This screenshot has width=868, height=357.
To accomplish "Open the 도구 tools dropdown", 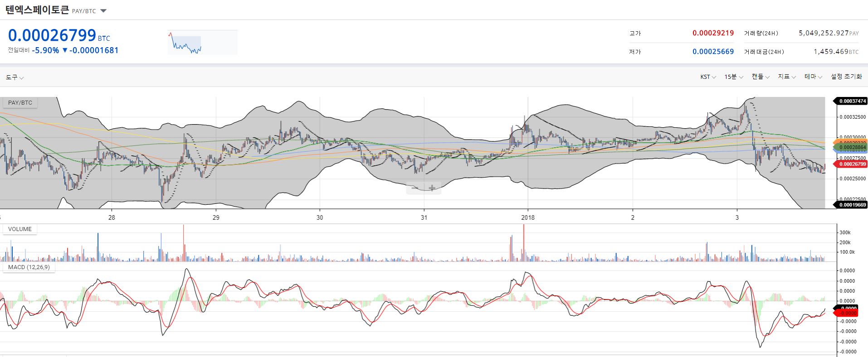I will point(15,77).
